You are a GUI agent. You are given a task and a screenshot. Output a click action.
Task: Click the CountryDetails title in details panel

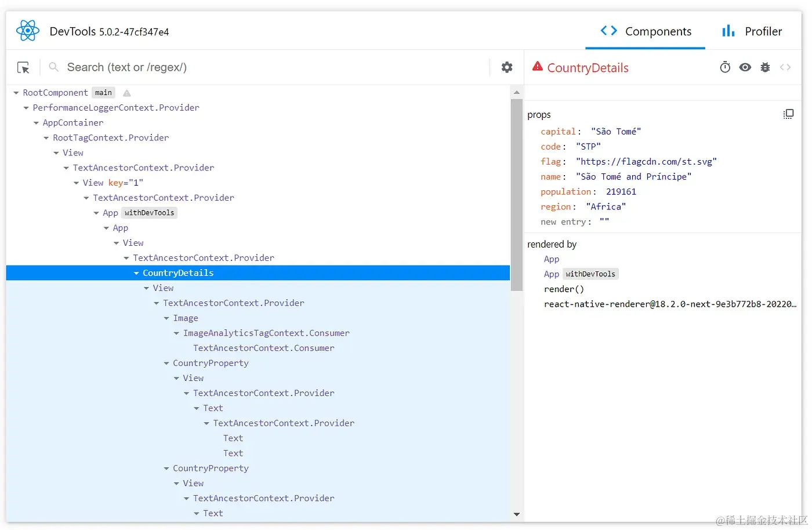[x=588, y=68]
